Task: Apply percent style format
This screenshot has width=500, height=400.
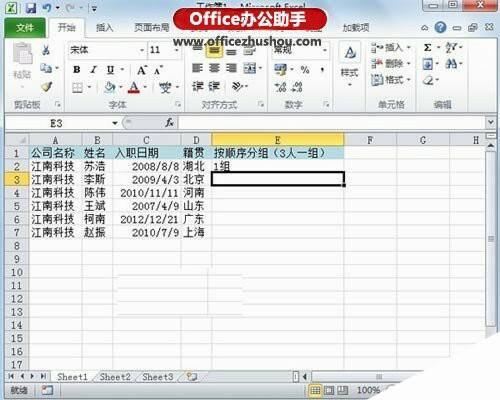Action: (305, 69)
